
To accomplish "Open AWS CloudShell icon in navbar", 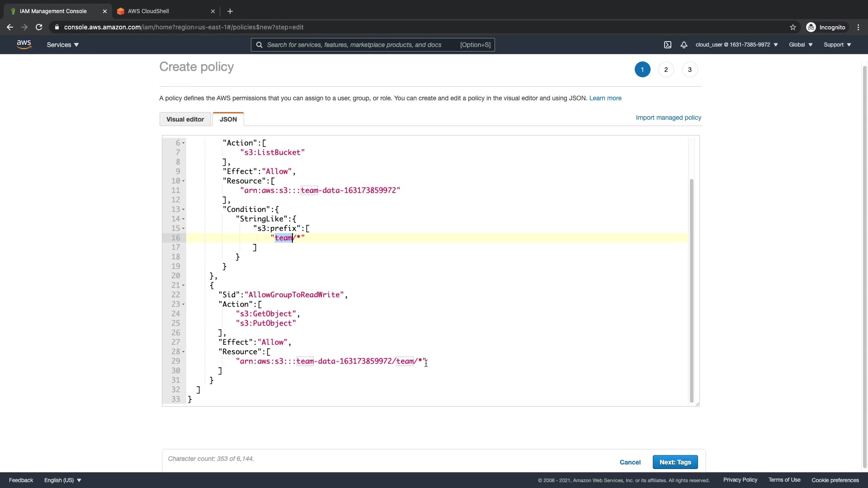I will coord(668,45).
